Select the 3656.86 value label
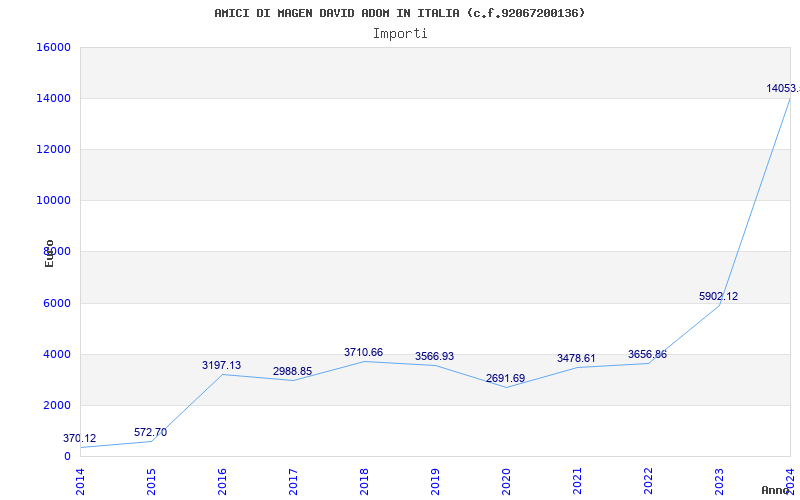 [x=647, y=354]
